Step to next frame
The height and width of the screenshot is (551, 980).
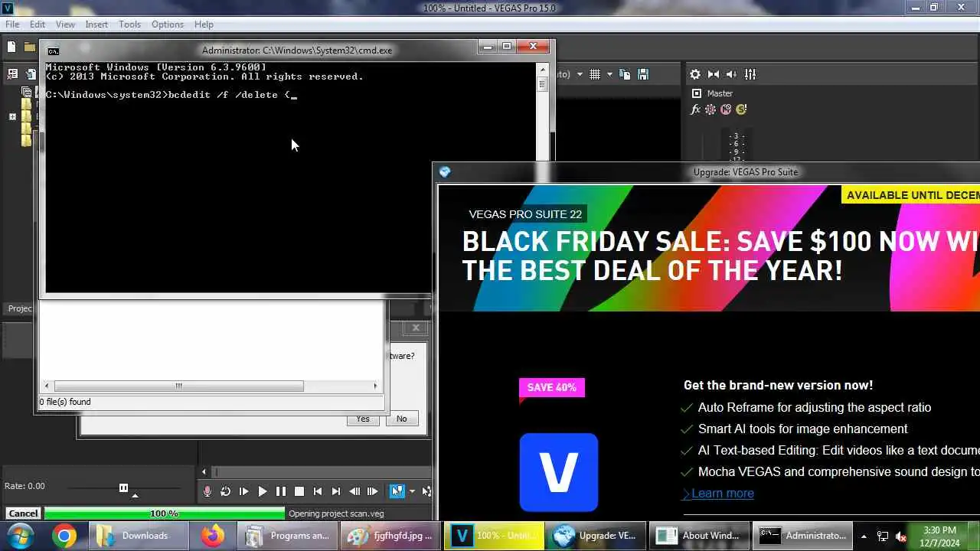pos(372,491)
